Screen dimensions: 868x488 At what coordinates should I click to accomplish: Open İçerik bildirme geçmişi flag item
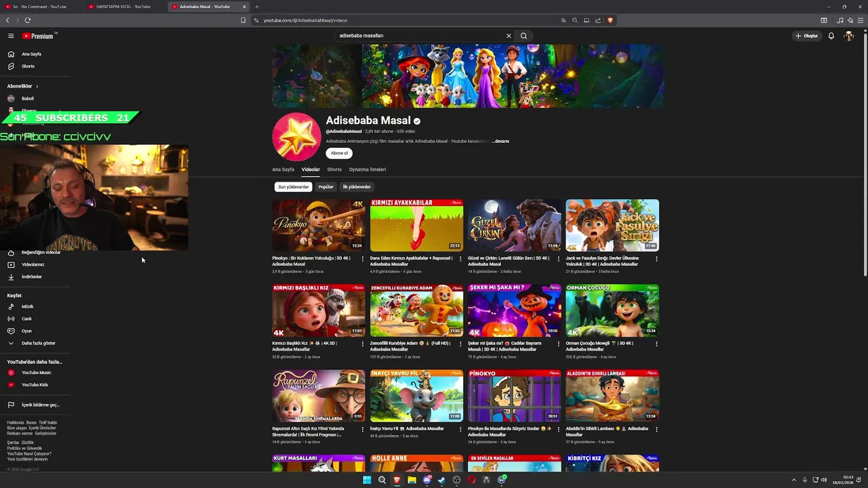[40, 405]
